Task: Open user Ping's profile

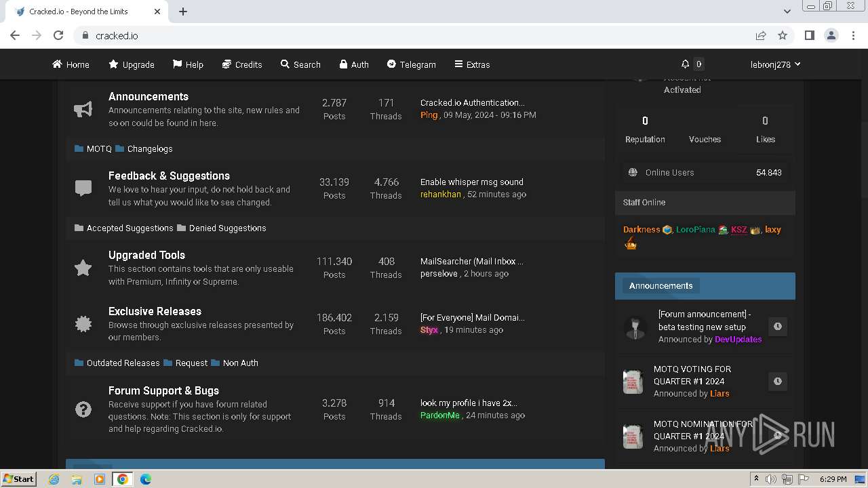Action: (429, 115)
